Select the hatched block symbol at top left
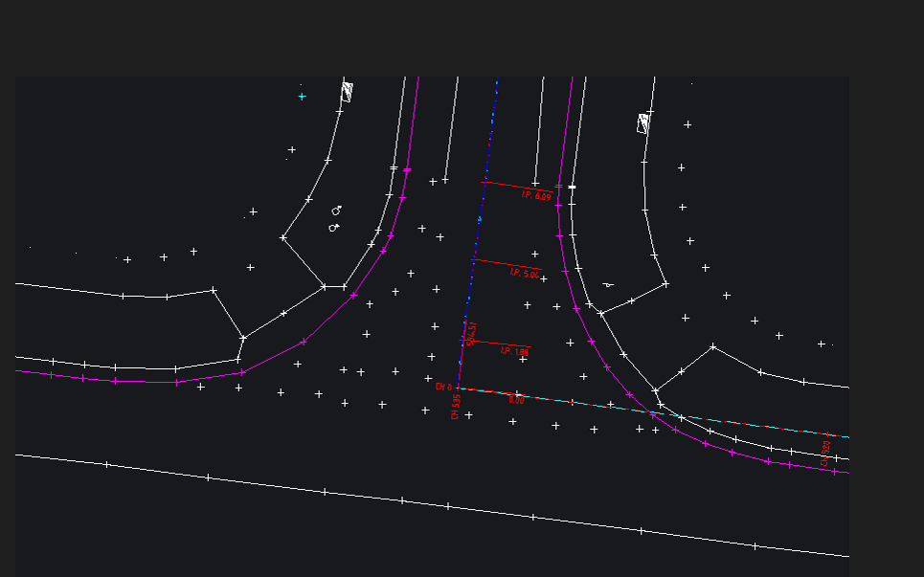Screen dimensions: 924x577 pos(347,92)
